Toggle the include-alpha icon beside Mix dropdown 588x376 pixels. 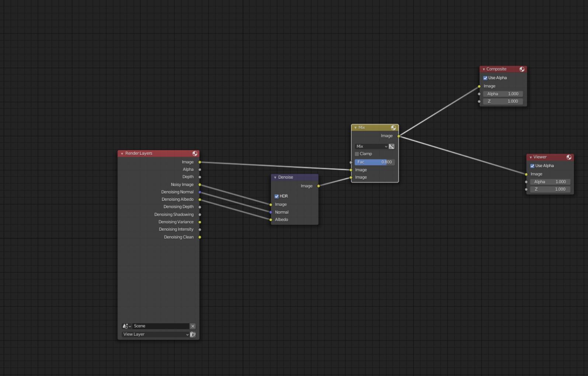392,147
